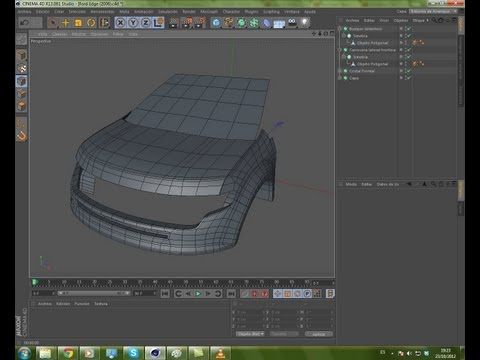Image resolution: width=480 pixels, height=360 pixels.
Task: Open the MoGraph menu
Action: 209,12
